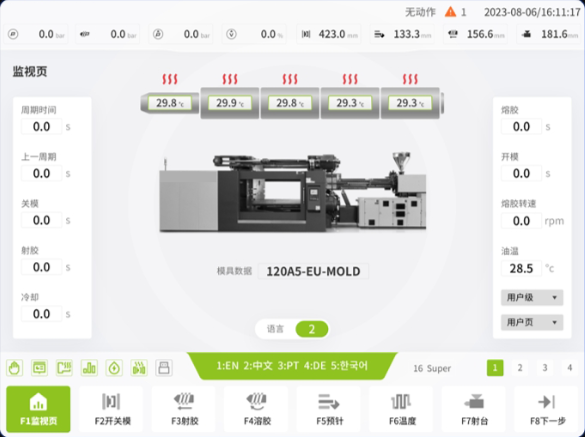Select the active F1监视页 monitor tab
Screen dimensions: 585x437
click(x=38, y=409)
